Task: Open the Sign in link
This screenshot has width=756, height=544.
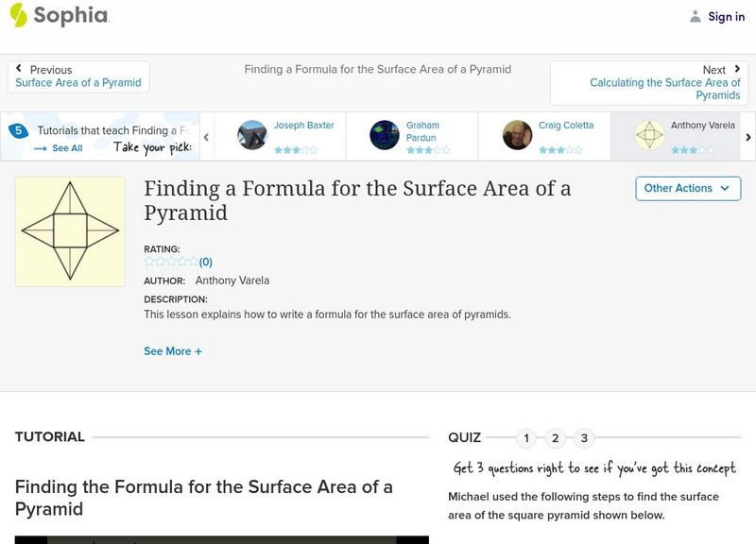Action: pos(726,16)
